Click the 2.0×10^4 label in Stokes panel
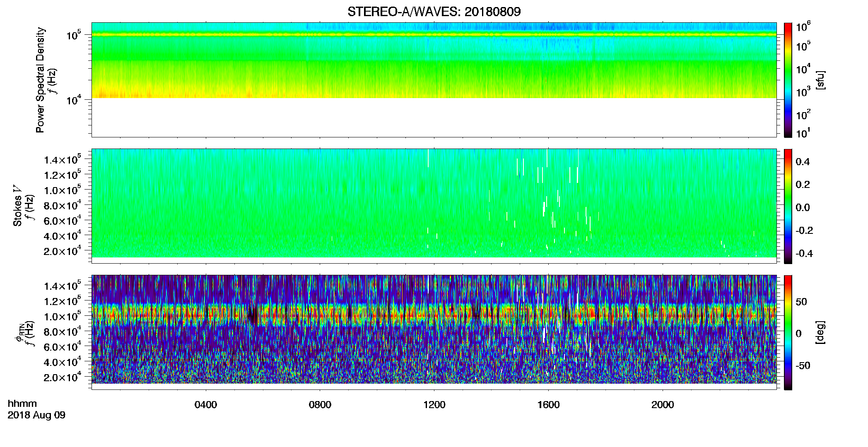 (x=63, y=251)
